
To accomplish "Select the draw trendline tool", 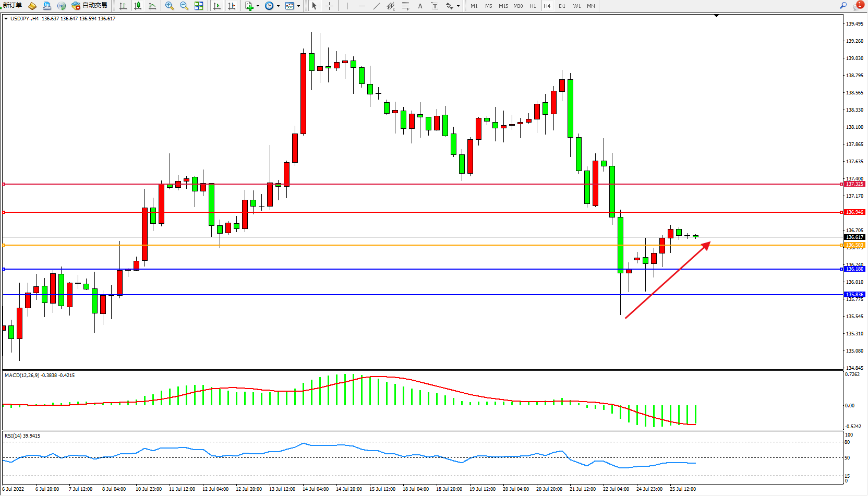I will pyautogui.click(x=377, y=6).
